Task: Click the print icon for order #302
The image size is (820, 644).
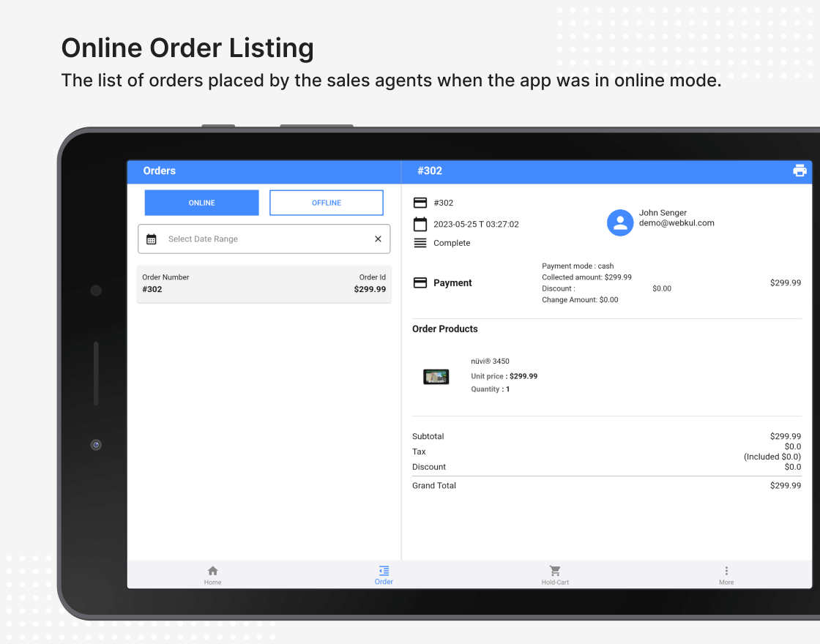Action: pos(799,171)
